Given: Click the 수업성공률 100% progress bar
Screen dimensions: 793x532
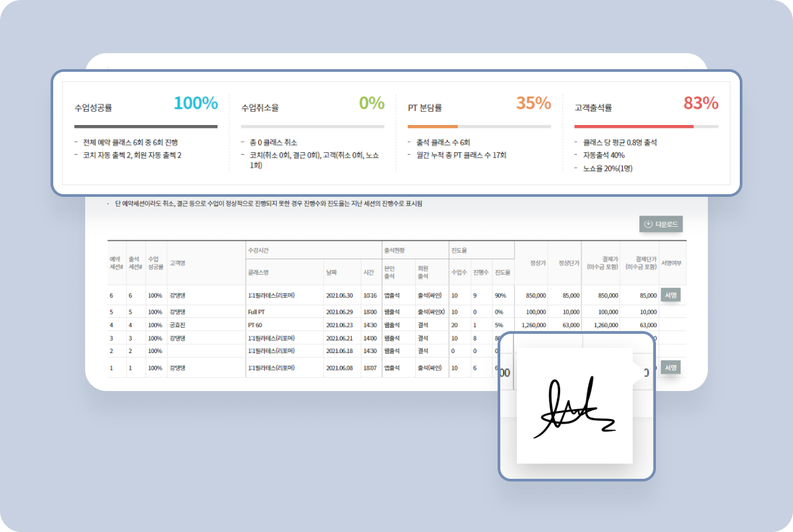Looking at the screenshot, I should tap(146, 126).
